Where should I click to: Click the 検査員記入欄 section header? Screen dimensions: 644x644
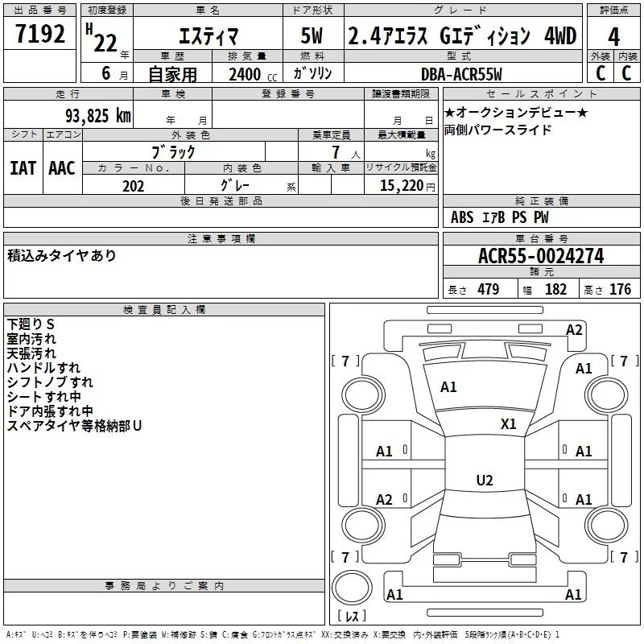(164, 309)
